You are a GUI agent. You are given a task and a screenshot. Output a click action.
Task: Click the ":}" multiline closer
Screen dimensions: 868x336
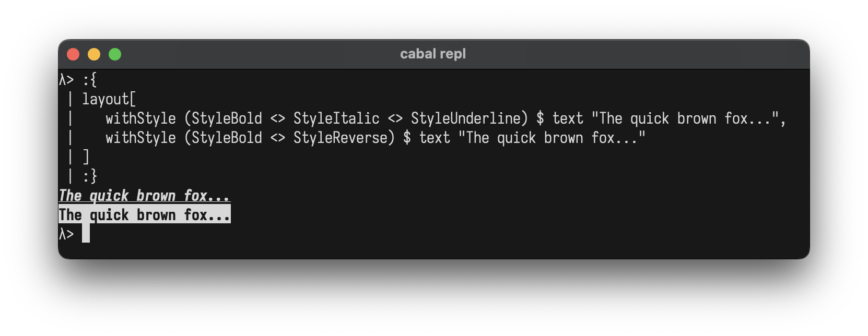click(x=90, y=176)
